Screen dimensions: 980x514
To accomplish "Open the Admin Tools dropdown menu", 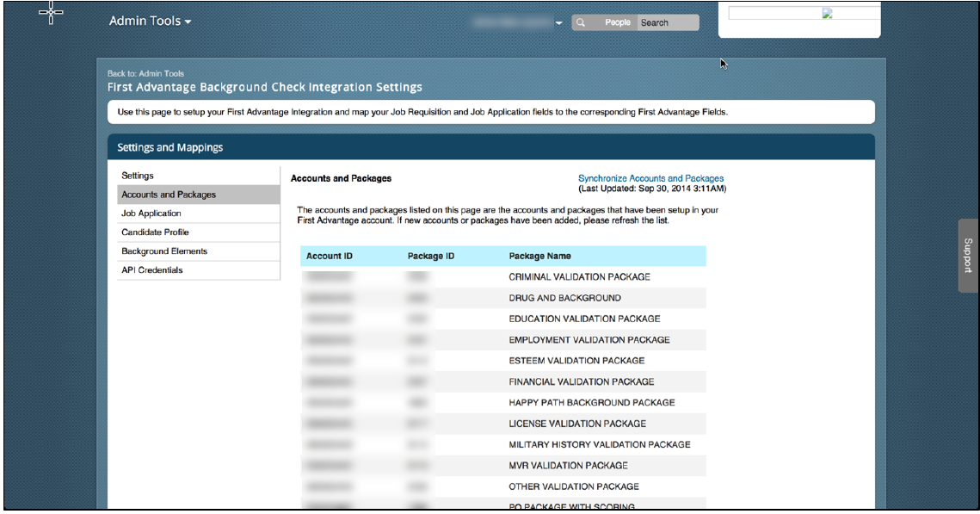I will pos(150,22).
